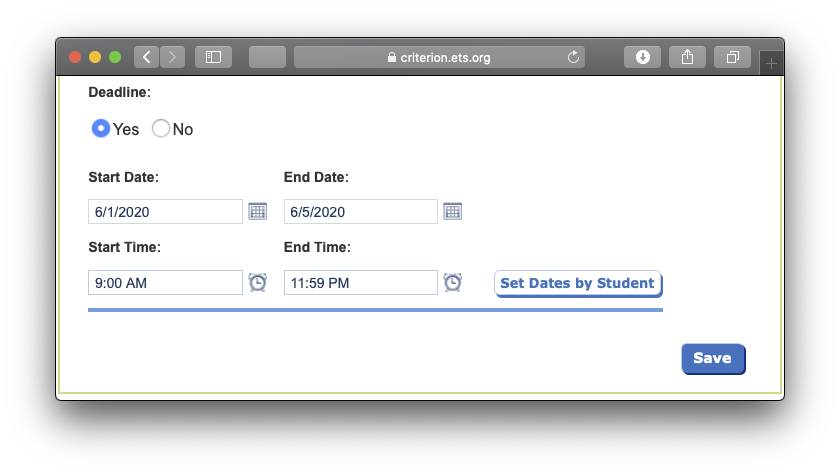Select the Yes deadline option

(101, 129)
